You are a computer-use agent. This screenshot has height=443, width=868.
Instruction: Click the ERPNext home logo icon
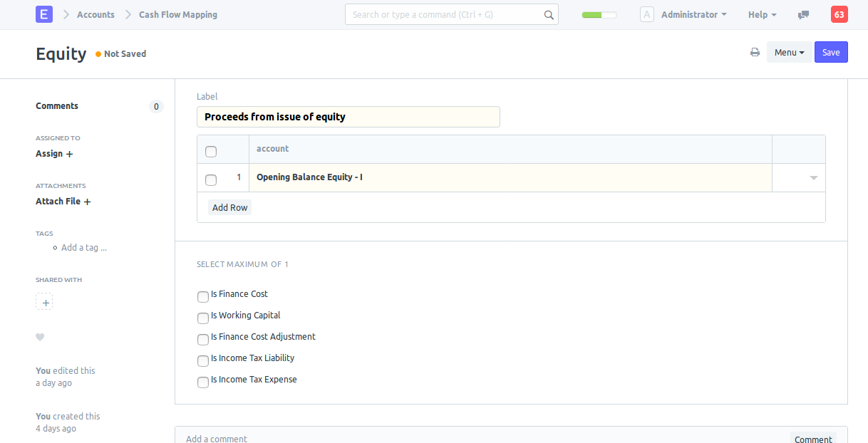(x=43, y=14)
